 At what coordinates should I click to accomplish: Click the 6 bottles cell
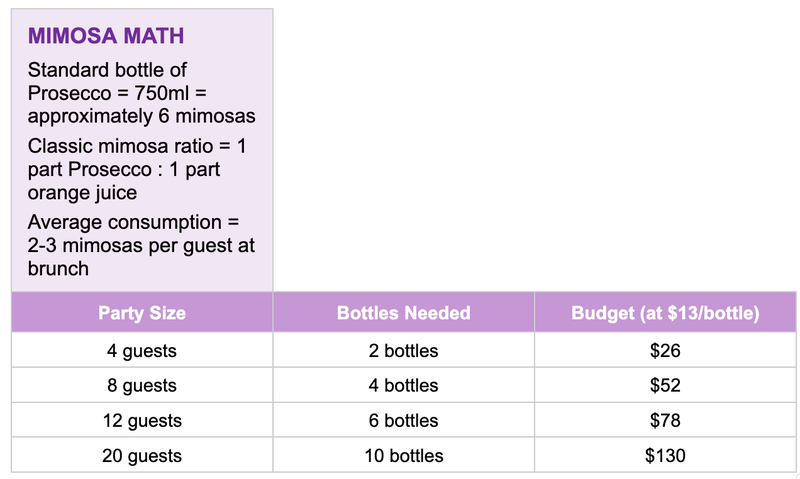pyautogui.click(x=403, y=421)
